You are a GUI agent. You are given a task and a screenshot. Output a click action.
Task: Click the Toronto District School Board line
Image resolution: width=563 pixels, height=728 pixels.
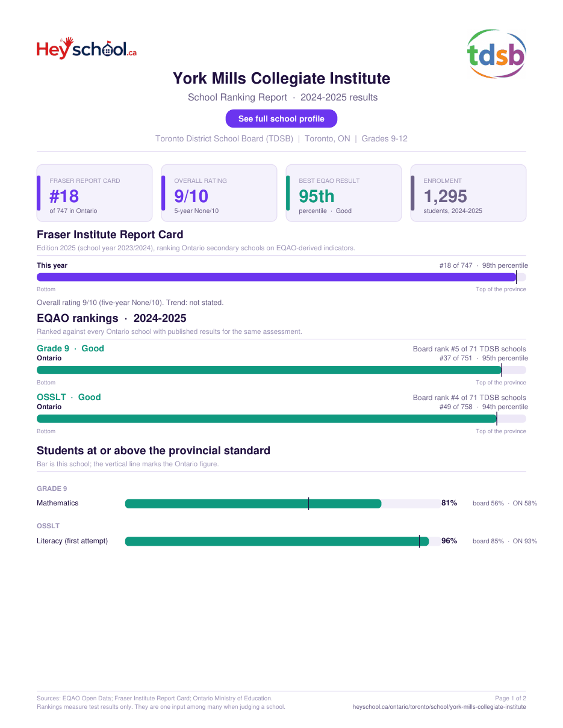point(281,139)
